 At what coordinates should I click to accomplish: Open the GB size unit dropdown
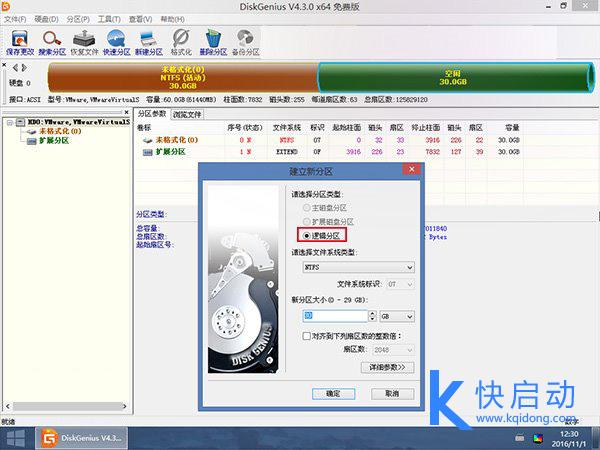tap(397, 316)
